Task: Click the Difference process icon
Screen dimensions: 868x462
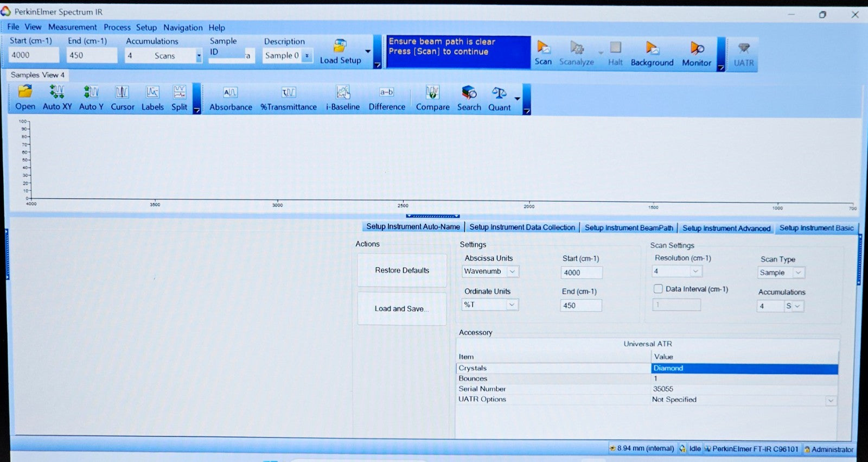Action: (x=387, y=92)
